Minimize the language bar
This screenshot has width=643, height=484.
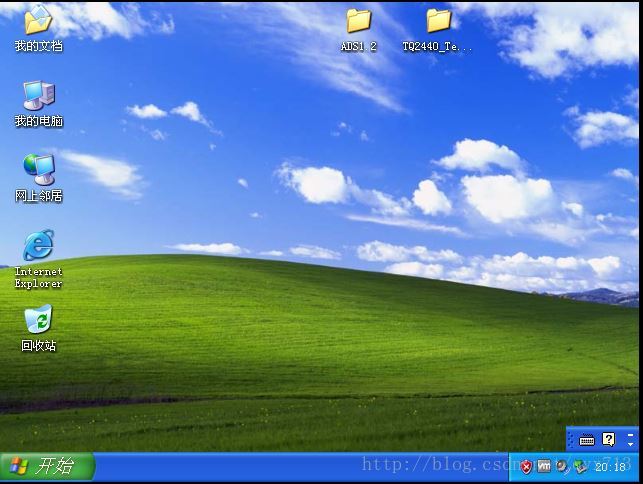coord(630,435)
